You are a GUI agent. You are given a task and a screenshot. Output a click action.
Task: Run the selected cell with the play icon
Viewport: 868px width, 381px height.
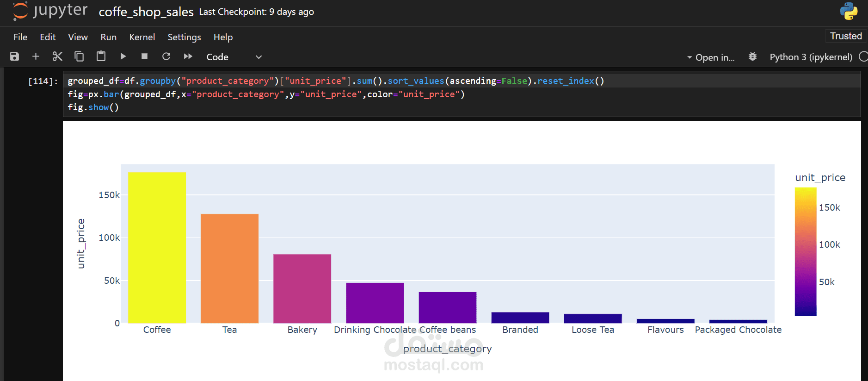(x=123, y=56)
